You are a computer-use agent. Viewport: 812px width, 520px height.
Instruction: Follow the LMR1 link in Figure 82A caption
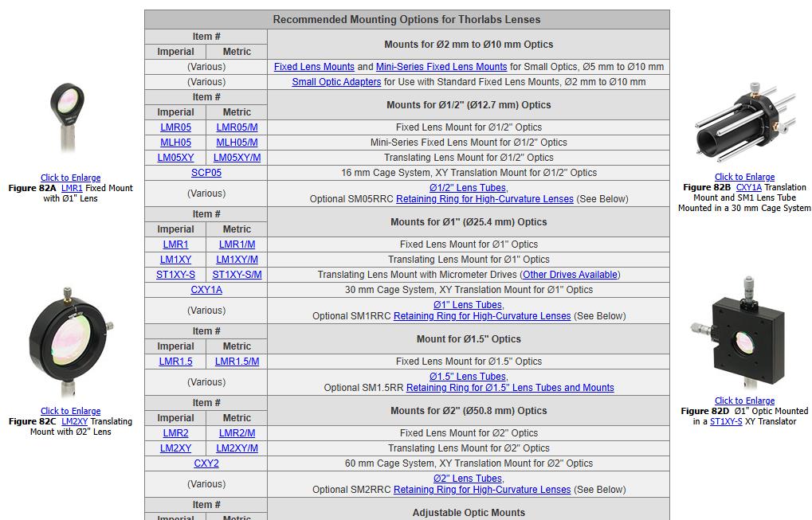72,188
